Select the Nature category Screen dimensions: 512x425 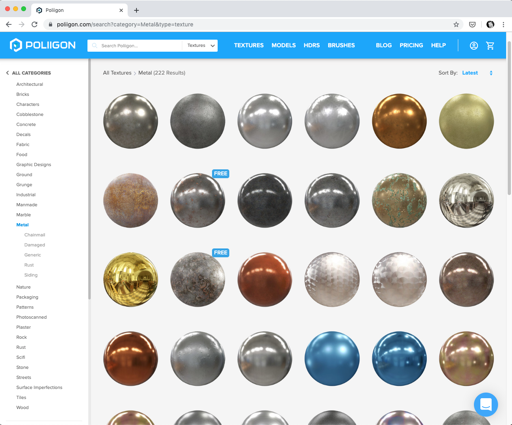[x=23, y=287]
